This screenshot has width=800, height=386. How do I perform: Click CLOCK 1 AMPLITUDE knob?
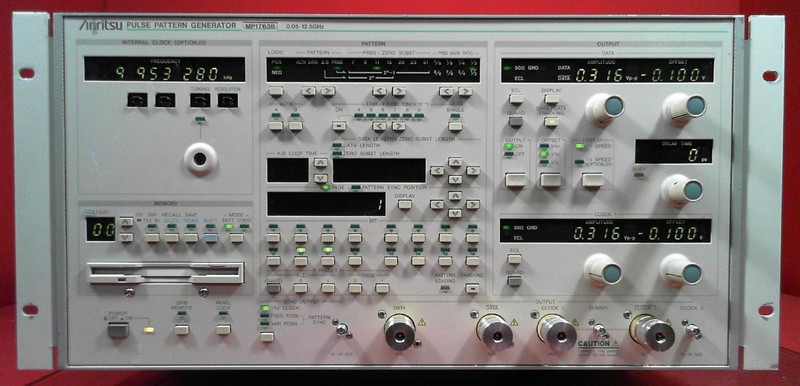603,271
